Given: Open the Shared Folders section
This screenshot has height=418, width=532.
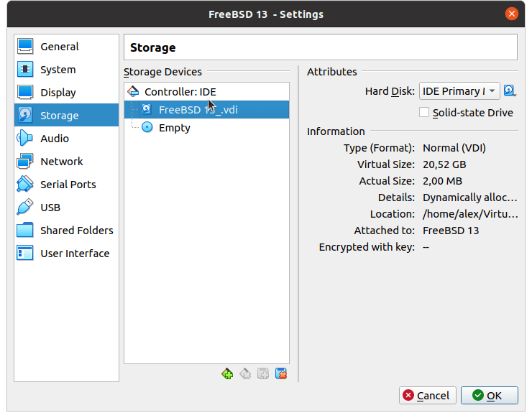Looking at the screenshot, I should (66, 231).
